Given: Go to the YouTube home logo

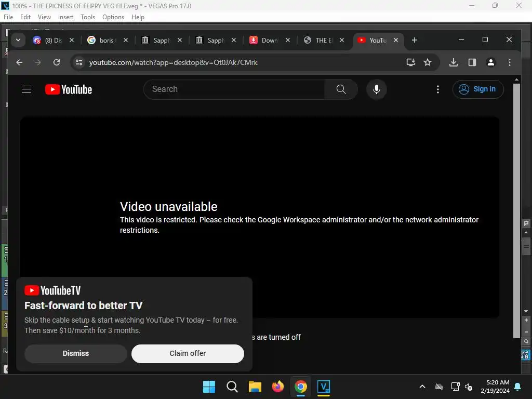Looking at the screenshot, I should click(69, 89).
